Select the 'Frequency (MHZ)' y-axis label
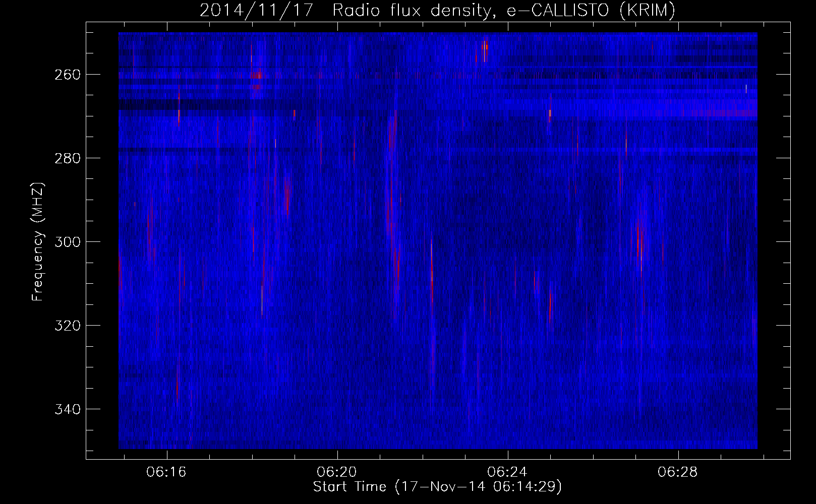Screen dimensions: 816x504 [x=38, y=241]
